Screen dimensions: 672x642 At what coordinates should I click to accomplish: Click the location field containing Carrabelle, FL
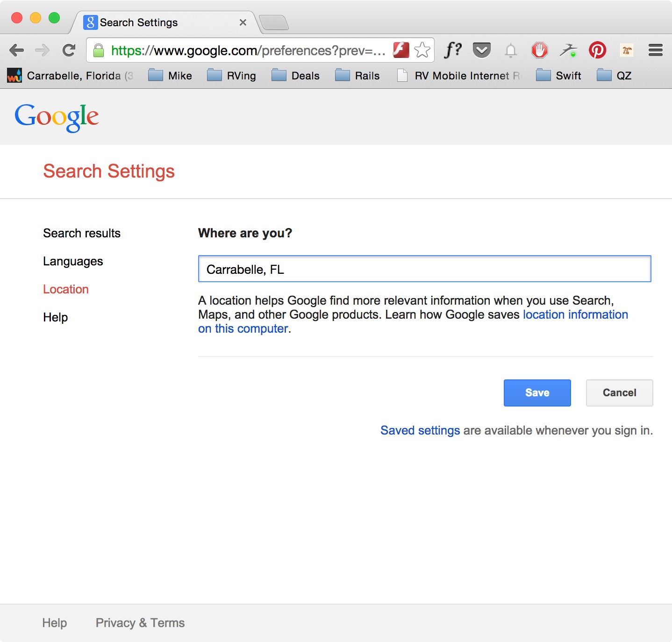pyautogui.click(x=425, y=269)
